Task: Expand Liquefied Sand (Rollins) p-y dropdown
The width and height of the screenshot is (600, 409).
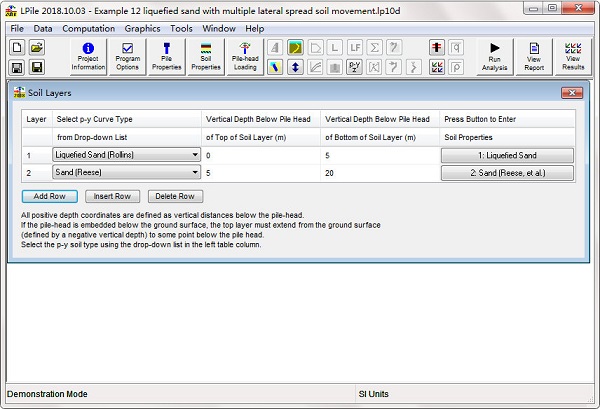Action: click(x=195, y=155)
